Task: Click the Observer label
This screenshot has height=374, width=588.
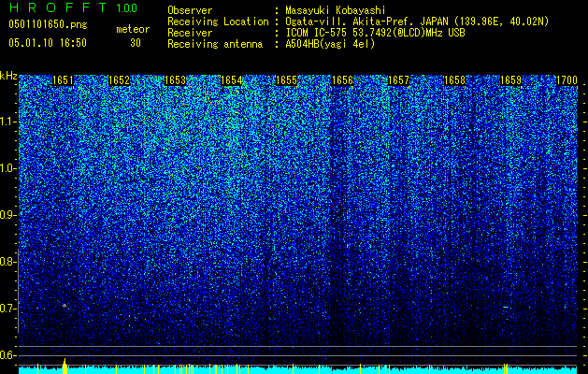Action: pos(190,10)
